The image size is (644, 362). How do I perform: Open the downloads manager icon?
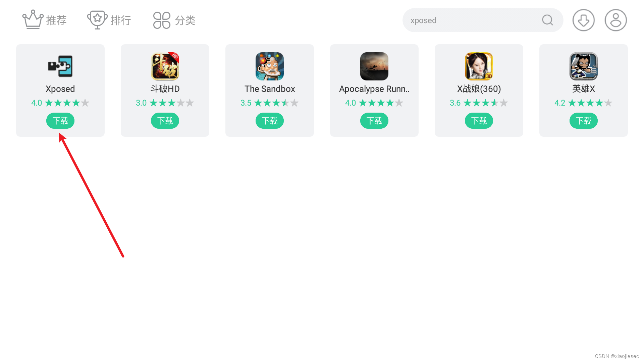[x=584, y=20]
